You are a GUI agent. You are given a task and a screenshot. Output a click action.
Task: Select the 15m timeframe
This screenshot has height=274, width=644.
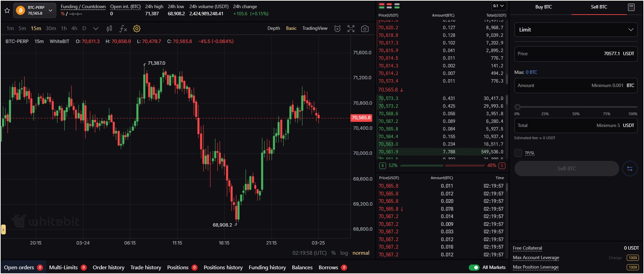[36, 28]
